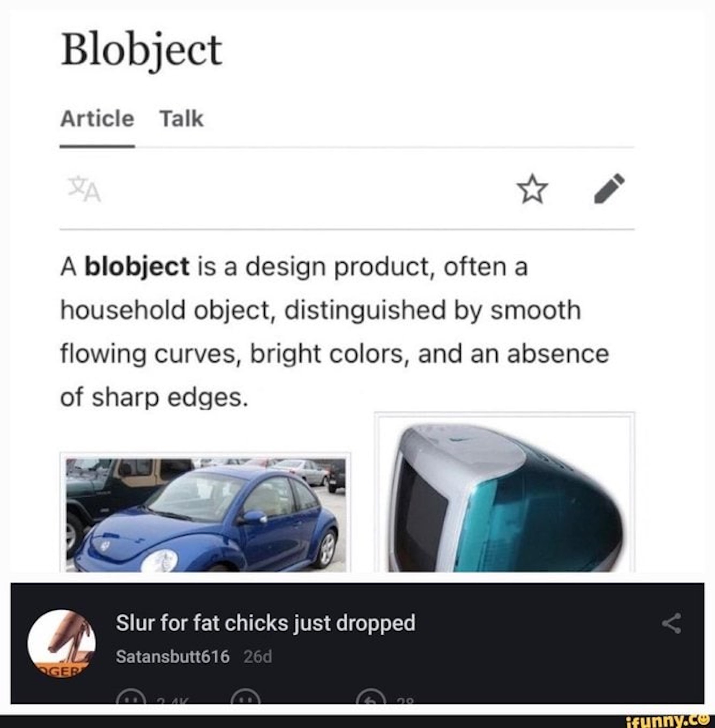Image resolution: width=715 pixels, height=728 pixels.
Task: Click the Blobject page title
Action: click(x=142, y=50)
